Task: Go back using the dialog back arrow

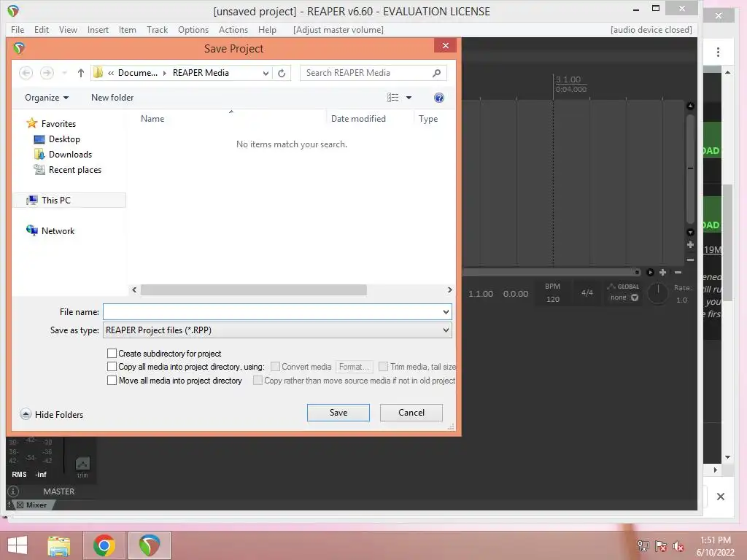Action: 26,73
